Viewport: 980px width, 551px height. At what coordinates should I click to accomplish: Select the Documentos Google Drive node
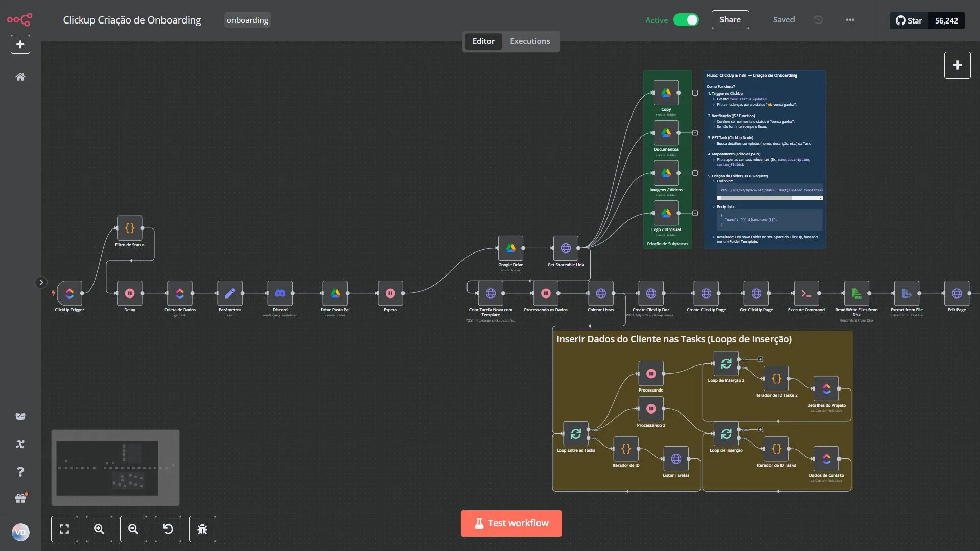tap(666, 133)
